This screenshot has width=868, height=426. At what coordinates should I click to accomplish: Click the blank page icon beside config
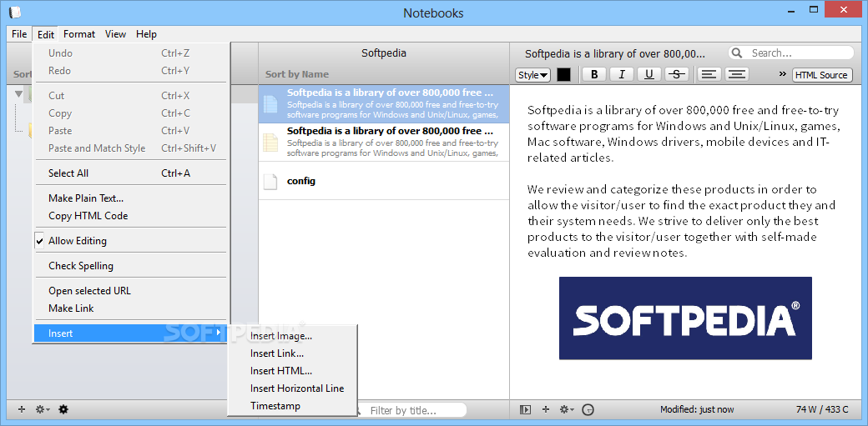pos(270,182)
